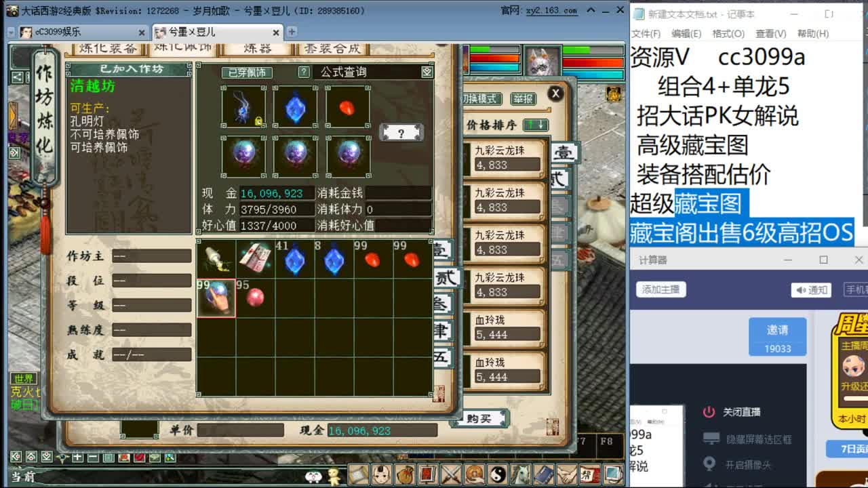
Task: Click the small question mark beside 公式查询
Action: 304,72
